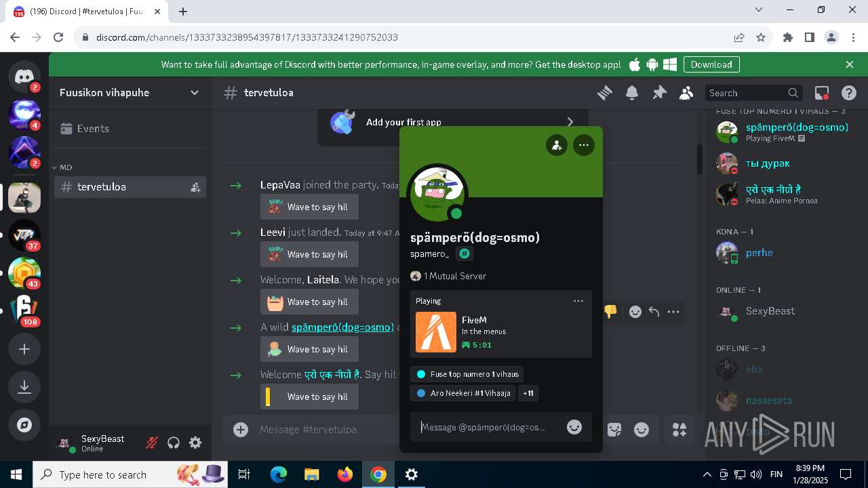Click the Aro Neekeri #1 Vihaaja role
Viewport: 868px width, 488px height.
462,393
